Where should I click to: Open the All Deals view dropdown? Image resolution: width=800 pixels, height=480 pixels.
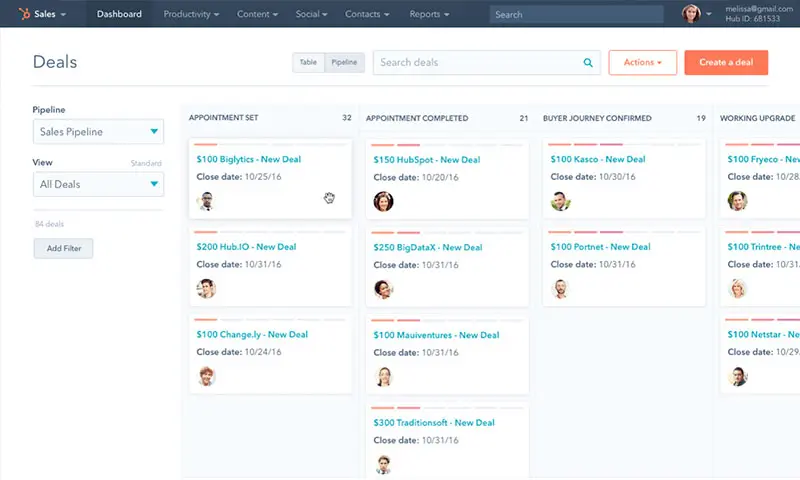[x=98, y=184]
